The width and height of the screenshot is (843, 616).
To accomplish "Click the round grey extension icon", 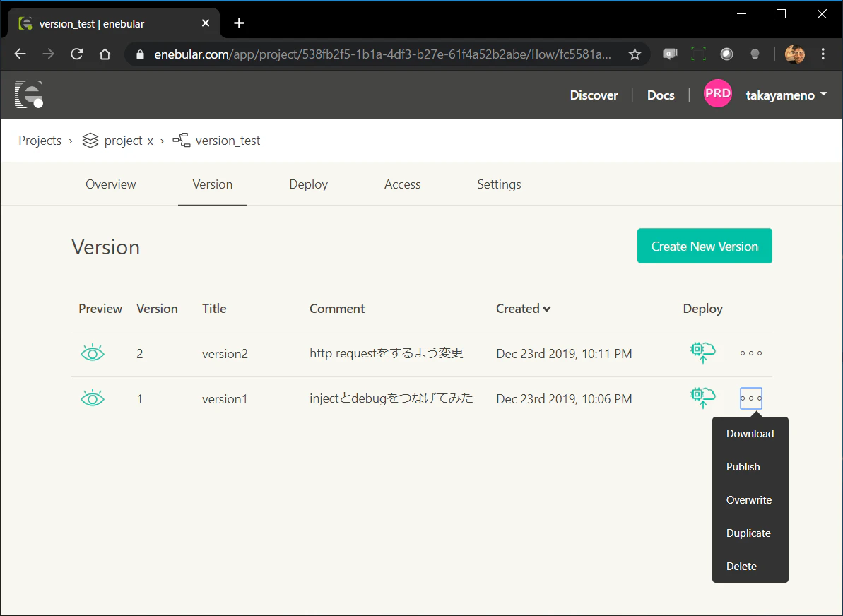I will click(726, 54).
